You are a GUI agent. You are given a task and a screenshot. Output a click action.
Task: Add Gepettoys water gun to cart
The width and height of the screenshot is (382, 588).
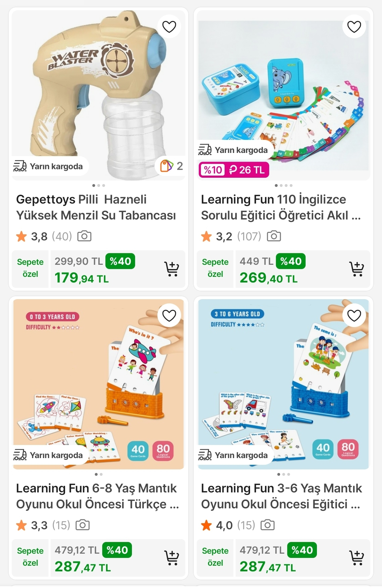(172, 269)
